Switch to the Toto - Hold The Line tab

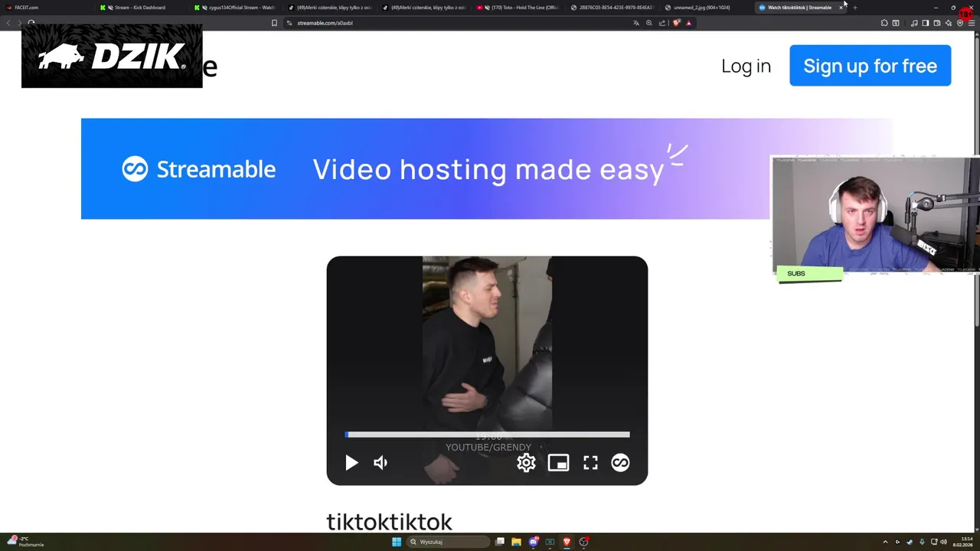tap(519, 8)
